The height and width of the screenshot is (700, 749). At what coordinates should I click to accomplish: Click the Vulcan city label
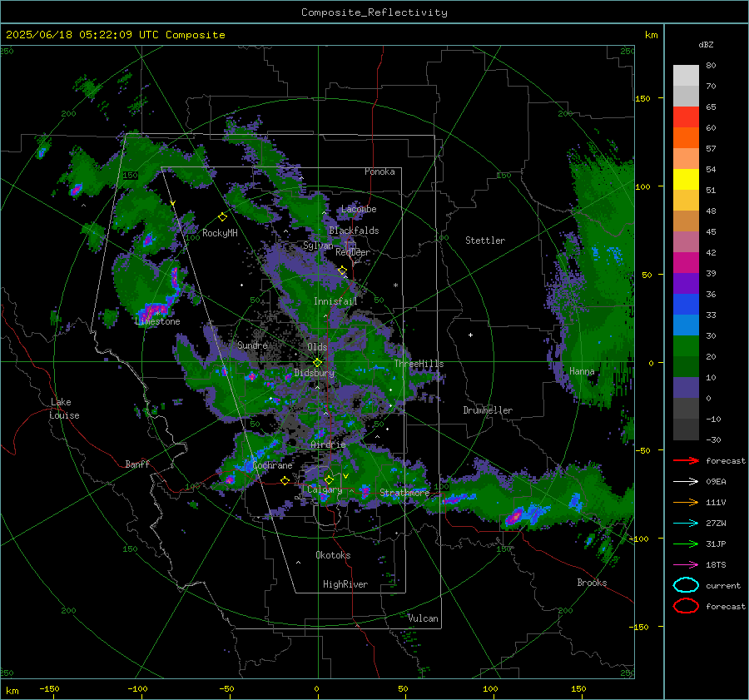423,618
